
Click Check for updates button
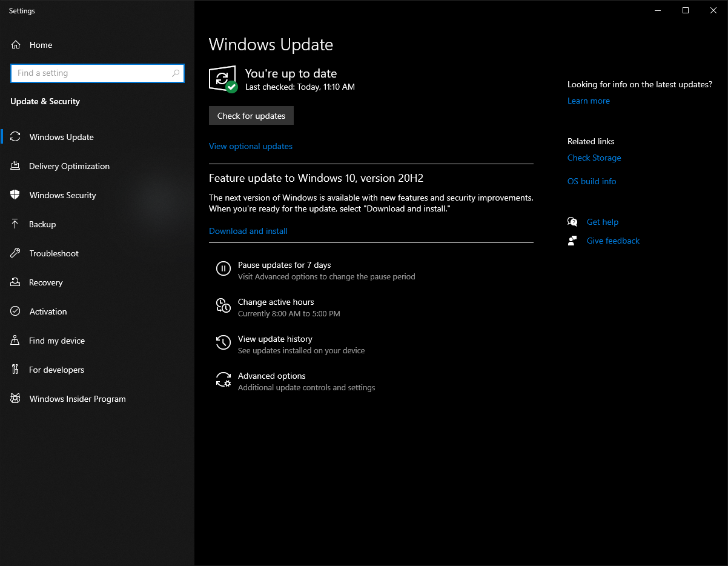[x=251, y=116]
